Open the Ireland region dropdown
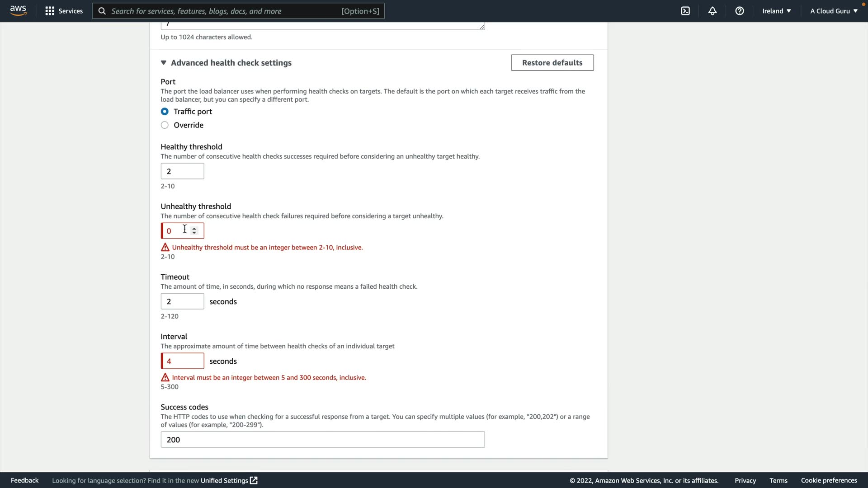Viewport: 868px width, 488px height. [776, 11]
